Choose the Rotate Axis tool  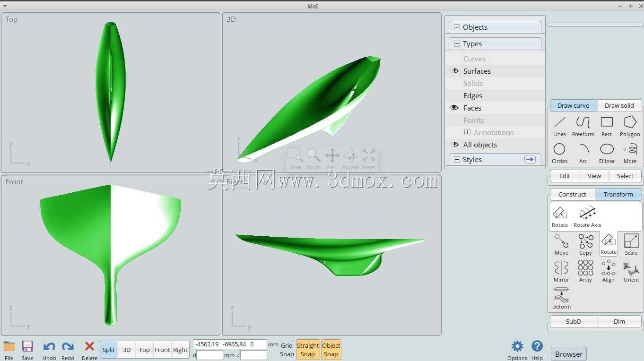[587, 217]
